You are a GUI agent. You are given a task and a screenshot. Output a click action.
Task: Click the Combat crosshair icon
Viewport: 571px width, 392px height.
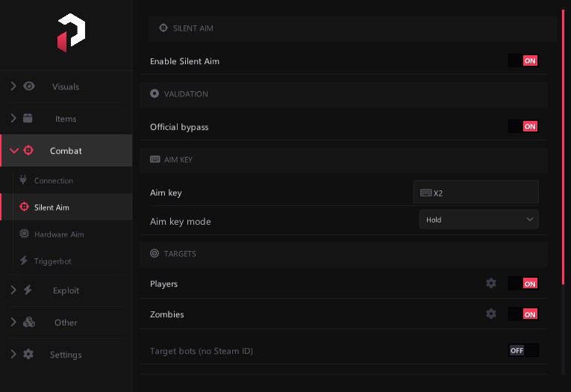pos(28,150)
